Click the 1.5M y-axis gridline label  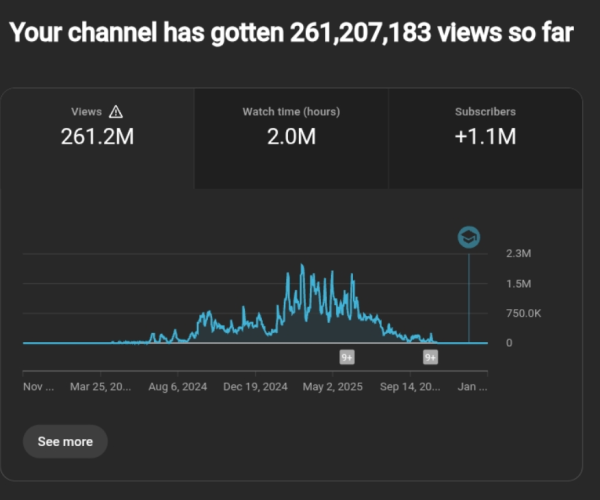point(518,284)
